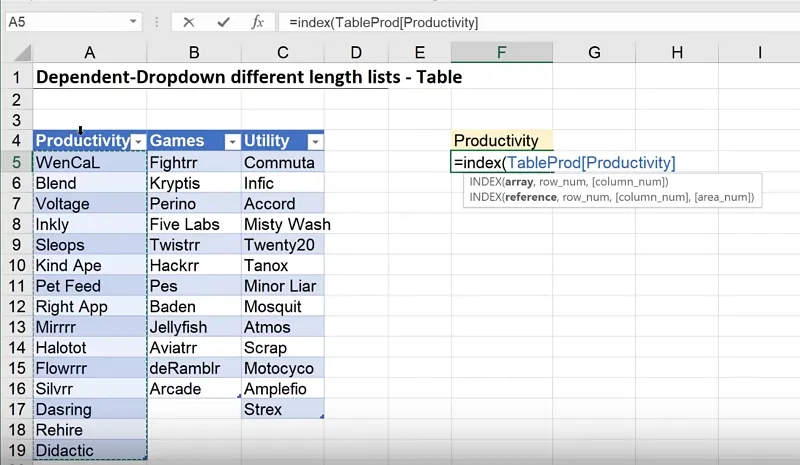Open the Insert Function fx button
Screen dimensions: 800x465
coord(257,21)
